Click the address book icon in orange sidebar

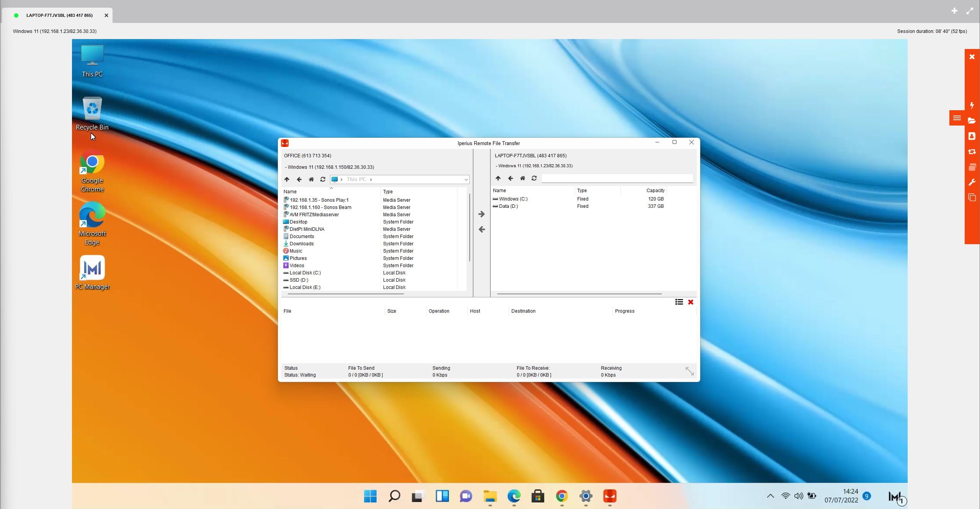point(972,136)
